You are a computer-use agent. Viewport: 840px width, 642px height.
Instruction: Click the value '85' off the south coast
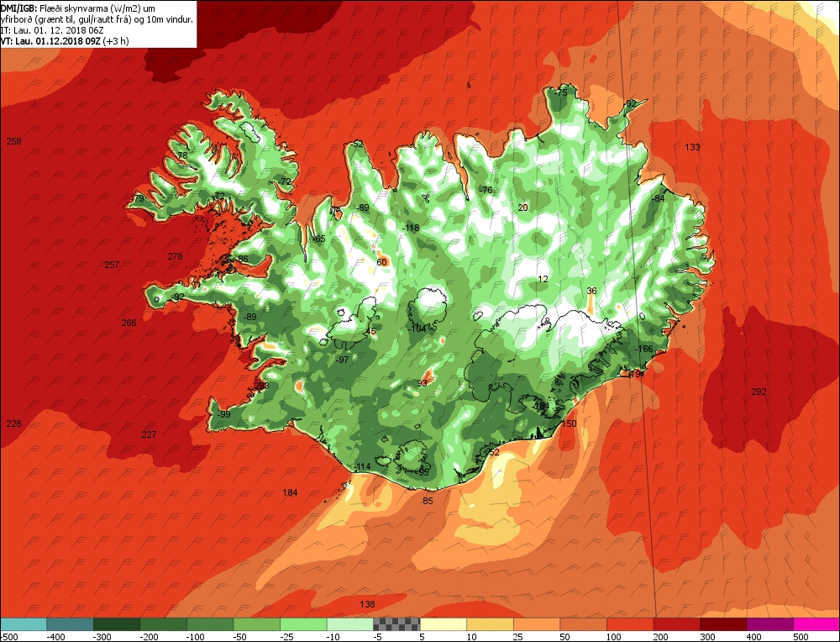428,501
